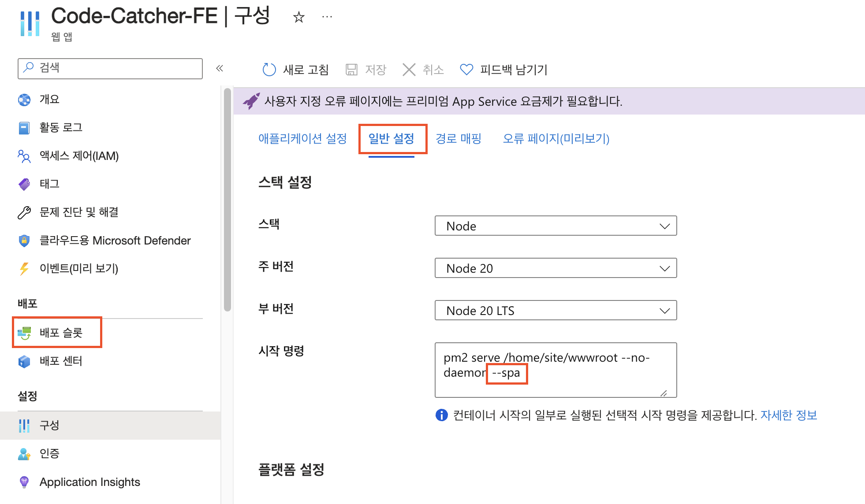Open the more options ellipsis menu

pos(327,17)
